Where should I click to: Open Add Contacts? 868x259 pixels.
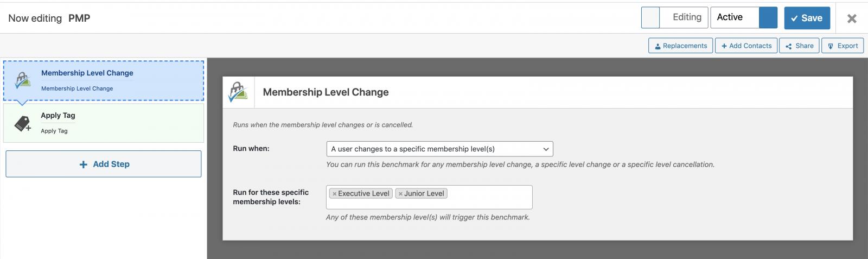pos(746,46)
